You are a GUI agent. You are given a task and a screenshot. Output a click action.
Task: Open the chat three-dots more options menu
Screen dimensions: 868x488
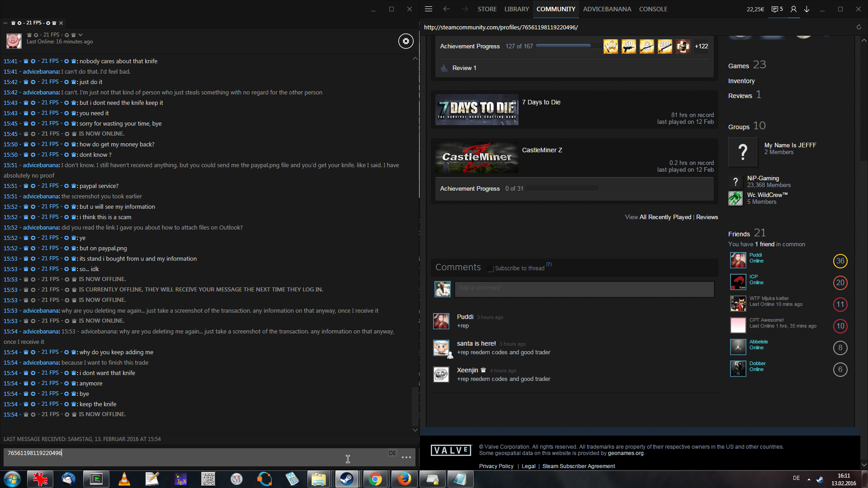click(x=406, y=457)
